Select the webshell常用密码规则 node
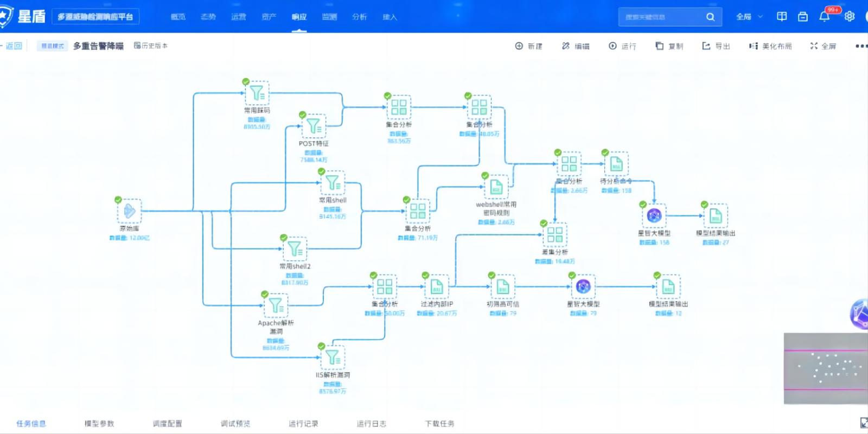The width and height of the screenshot is (868, 434). pos(496,187)
